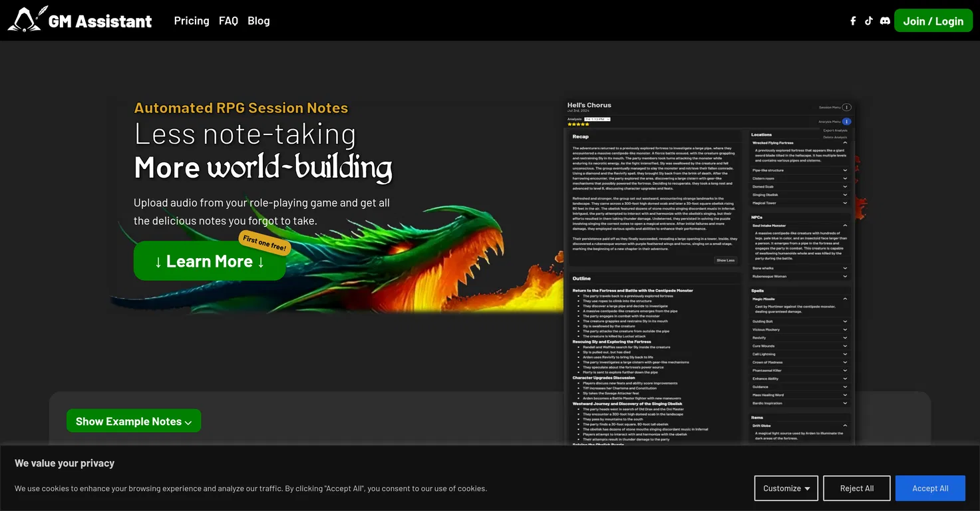Click the Join / Login button
The width and height of the screenshot is (980, 511).
933,21
